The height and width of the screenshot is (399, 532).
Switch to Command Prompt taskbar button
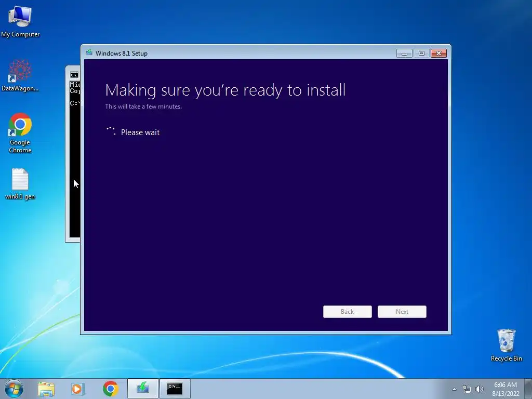(175, 389)
